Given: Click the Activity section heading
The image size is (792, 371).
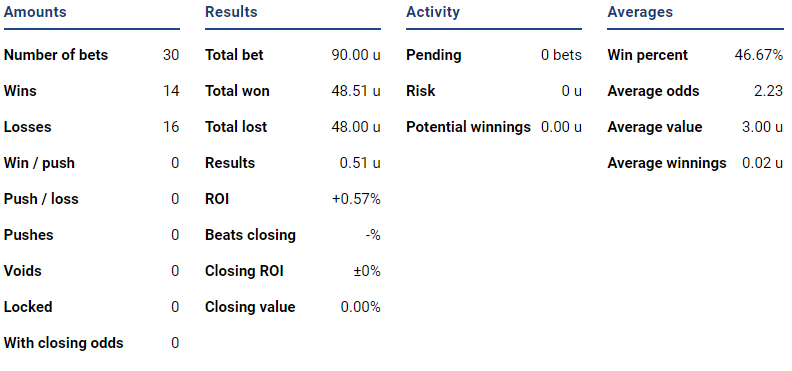Looking at the screenshot, I should [x=433, y=12].
